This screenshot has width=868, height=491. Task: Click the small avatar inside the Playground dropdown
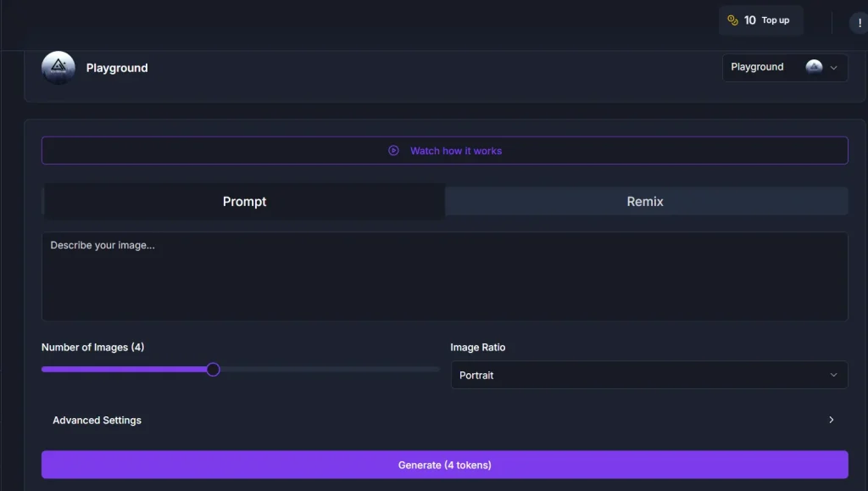pyautogui.click(x=814, y=67)
